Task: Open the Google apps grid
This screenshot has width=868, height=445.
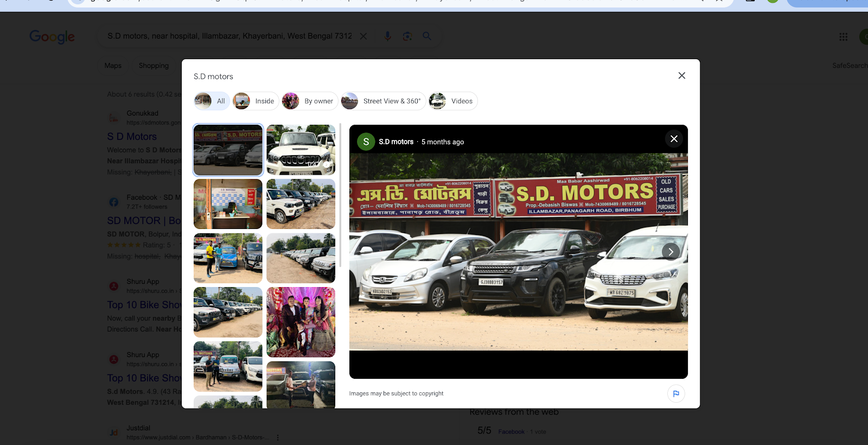Action: tap(843, 36)
